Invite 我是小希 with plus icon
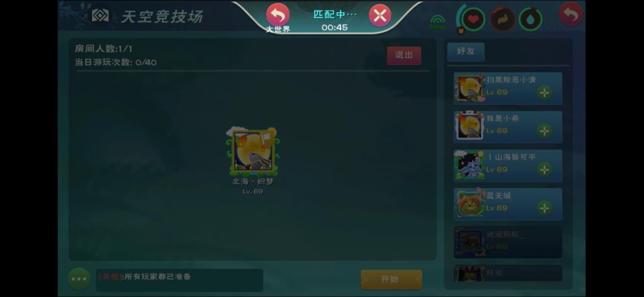 tap(544, 131)
